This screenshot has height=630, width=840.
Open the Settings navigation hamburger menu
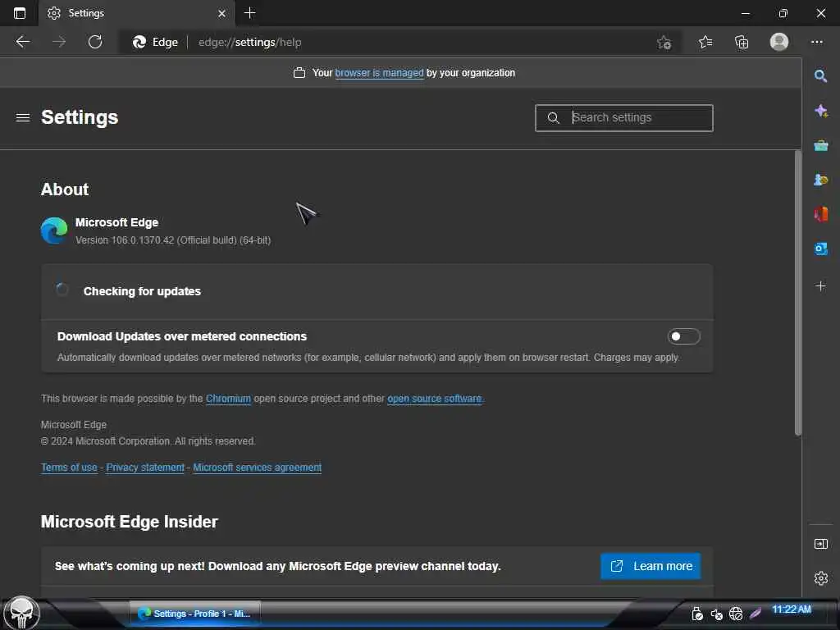point(22,117)
